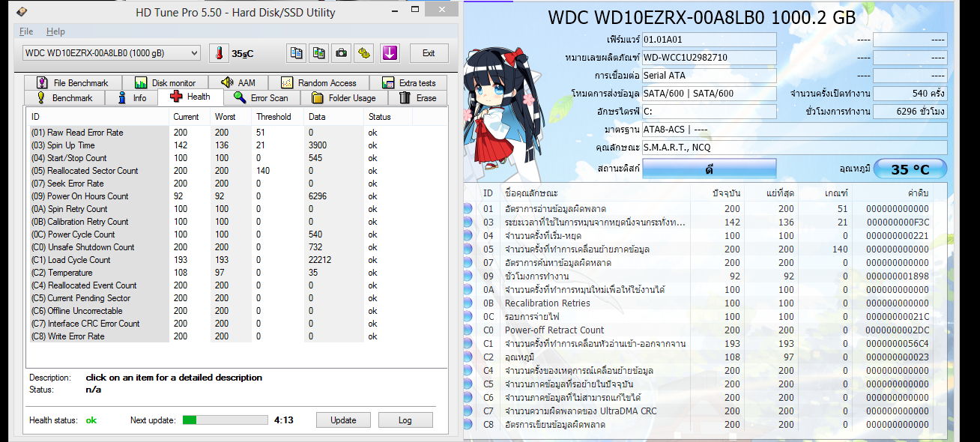The height and width of the screenshot is (442, 980).
Task: Select the (C5) Current Pending Sector row
Action: point(236,298)
